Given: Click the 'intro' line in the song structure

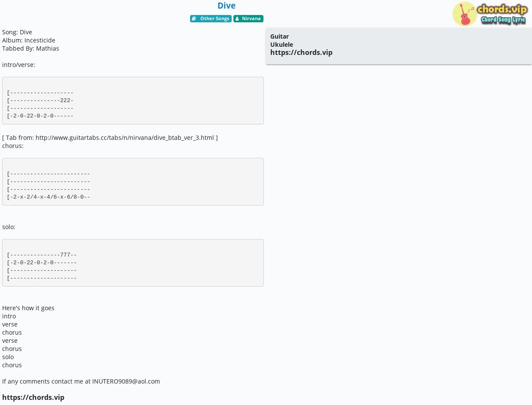Looking at the screenshot, I should 9,316.
